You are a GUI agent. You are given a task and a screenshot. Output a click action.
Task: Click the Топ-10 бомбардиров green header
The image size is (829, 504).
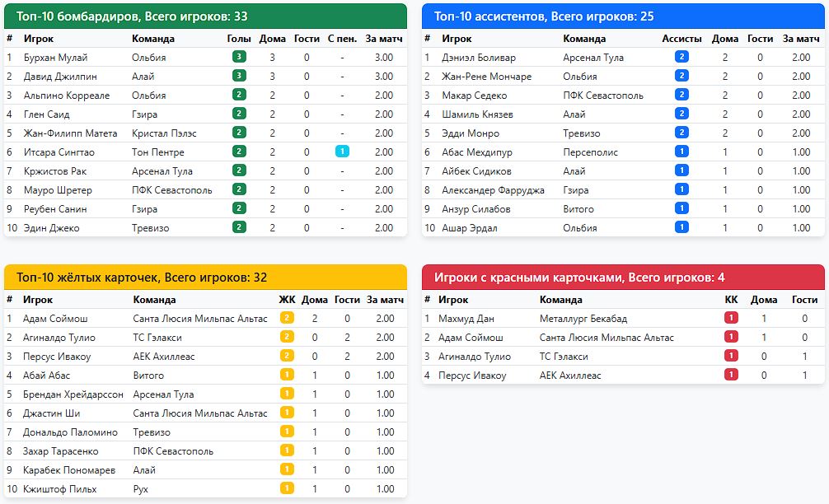click(206, 16)
